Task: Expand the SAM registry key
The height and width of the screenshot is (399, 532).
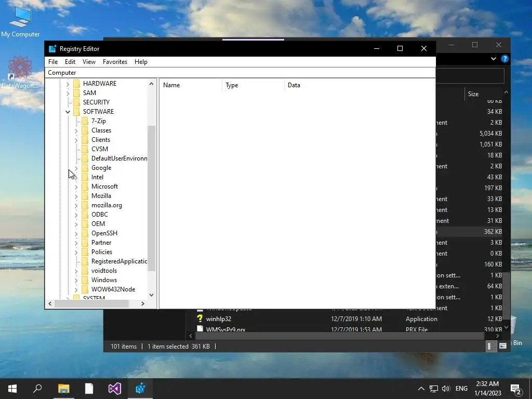Action: 68,93
